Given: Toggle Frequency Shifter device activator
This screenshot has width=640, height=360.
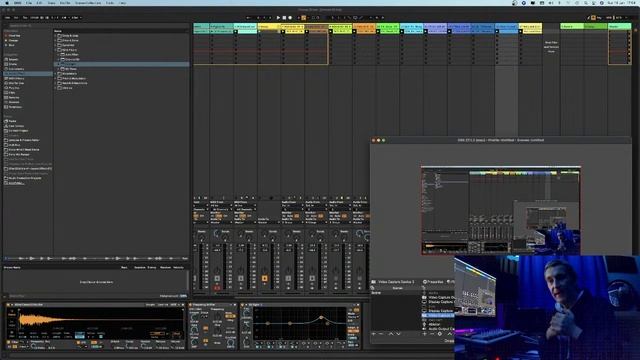Looking at the screenshot, I should click(191, 305).
